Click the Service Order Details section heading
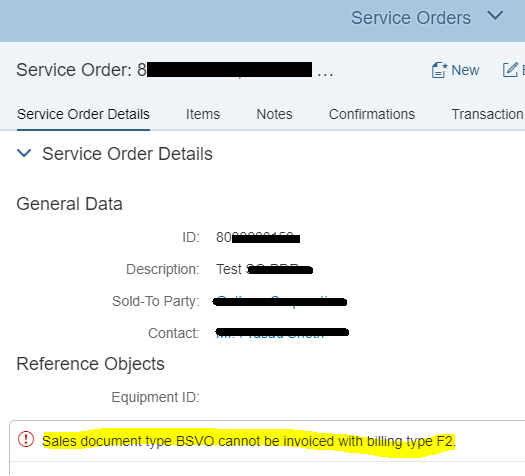525x476 pixels. [127, 154]
